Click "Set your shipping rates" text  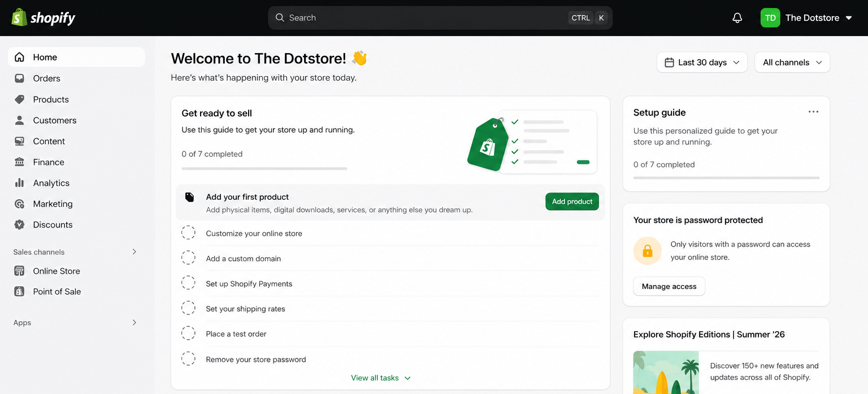[245, 309]
